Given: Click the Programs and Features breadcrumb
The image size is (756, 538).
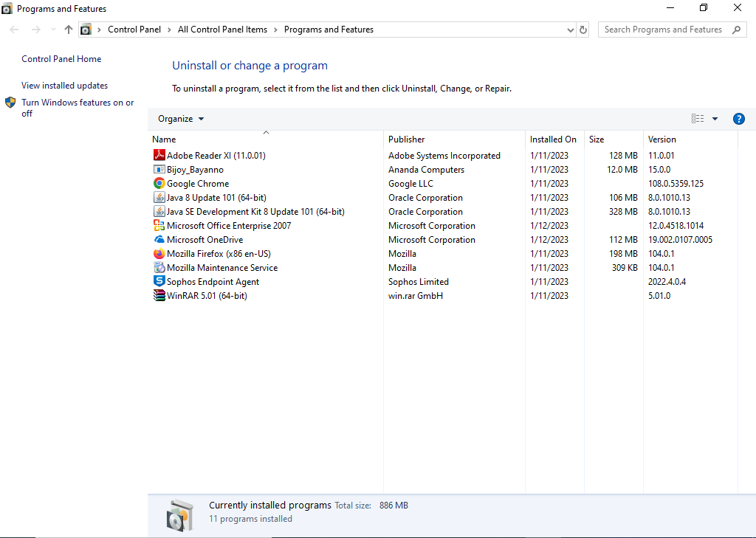Looking at the screenshot, I should (x=329, y=30).
